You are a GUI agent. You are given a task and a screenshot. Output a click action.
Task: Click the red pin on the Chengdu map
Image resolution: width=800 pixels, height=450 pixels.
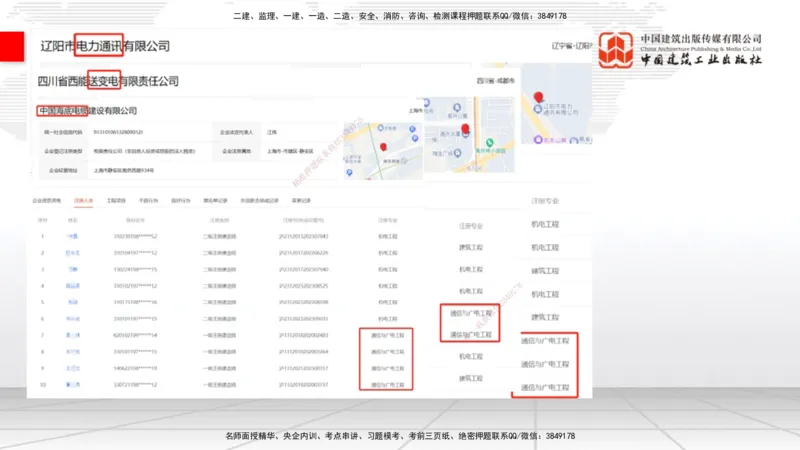[465, 128]
